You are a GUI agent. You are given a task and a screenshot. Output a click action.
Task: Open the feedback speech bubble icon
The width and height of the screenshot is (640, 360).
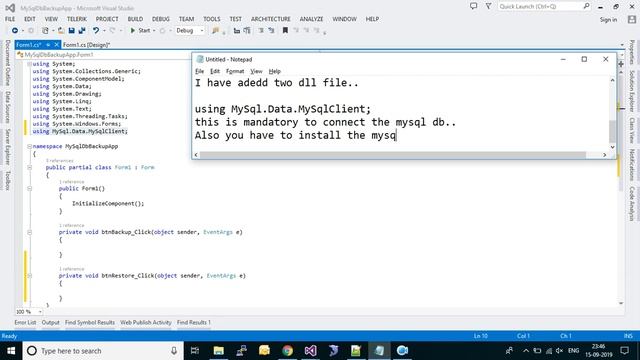[473, 6]
